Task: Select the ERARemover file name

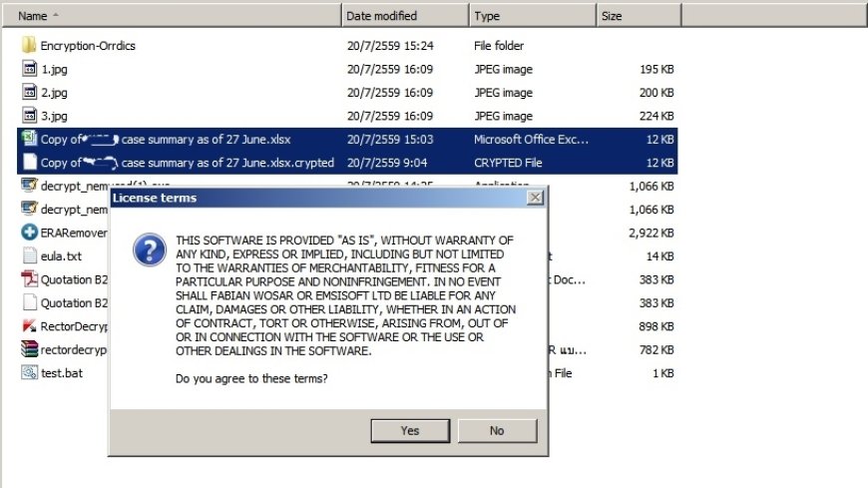Action: 74,233
